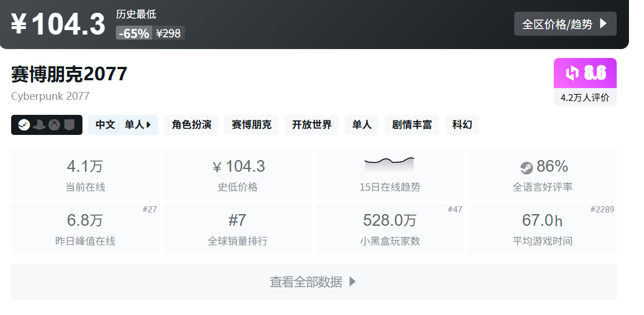
Task: Click the Steam logo beside 86%
Action: 526,168
